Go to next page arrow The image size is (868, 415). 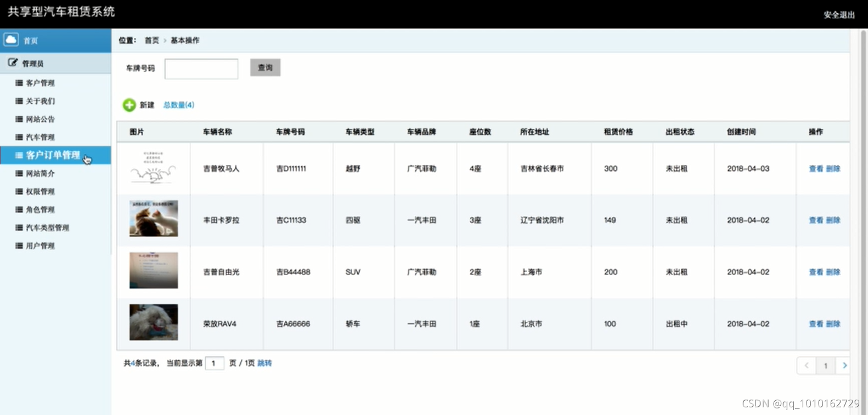[x=844, y=365]
